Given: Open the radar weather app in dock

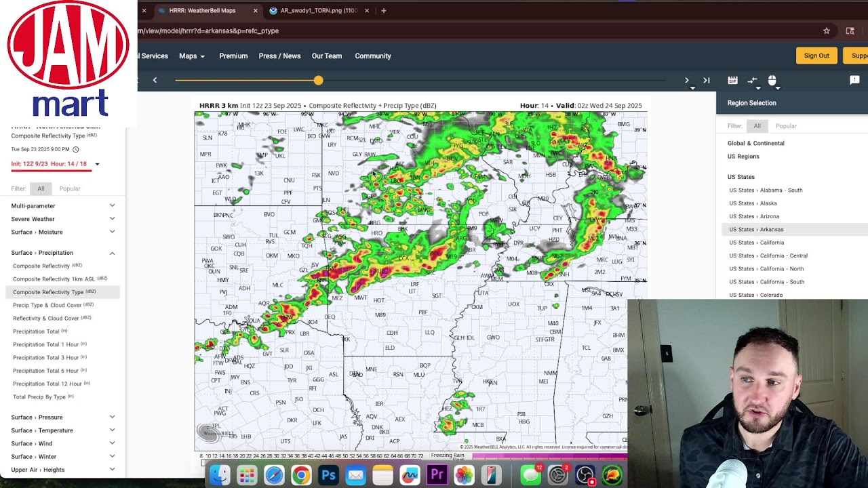Looking at the screenshot, I should 612,475.
